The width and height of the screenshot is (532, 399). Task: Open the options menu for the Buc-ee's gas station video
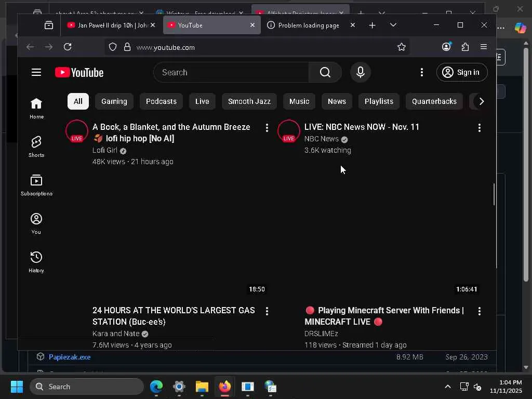point(267,311)
